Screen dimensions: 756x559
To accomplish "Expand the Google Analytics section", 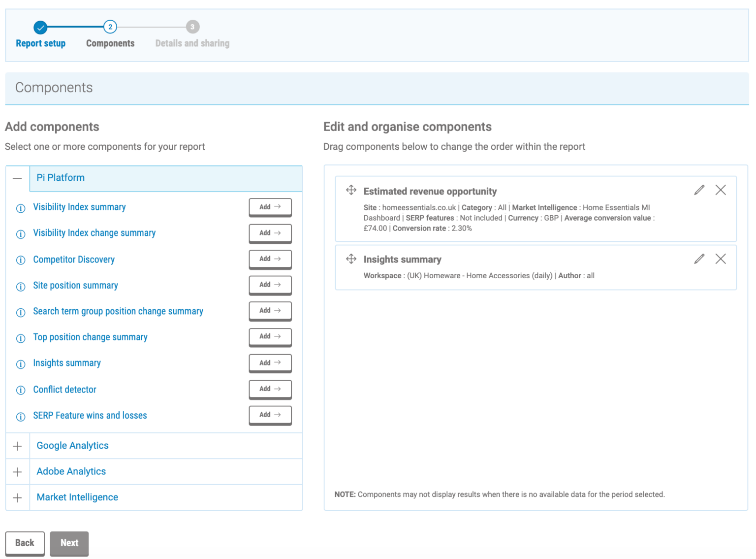I will click(x=17, y=446).
